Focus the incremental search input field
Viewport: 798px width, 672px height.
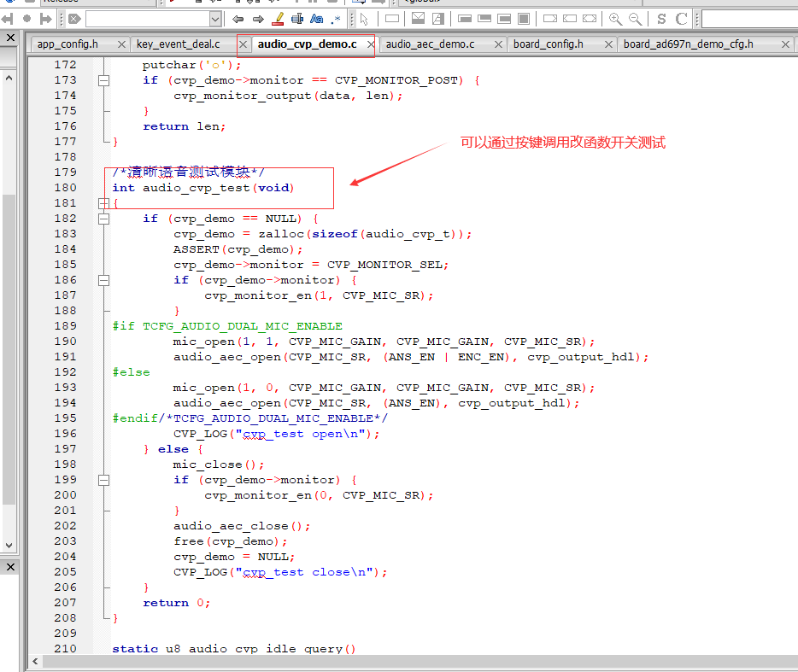148,20
